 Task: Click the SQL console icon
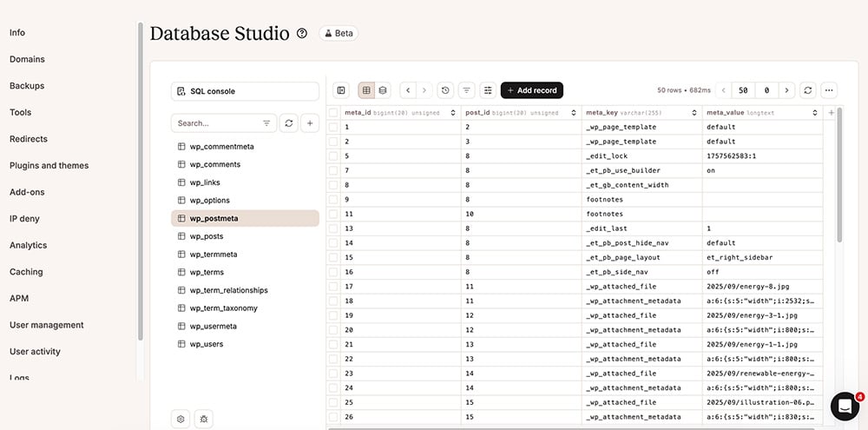[181, 91]
